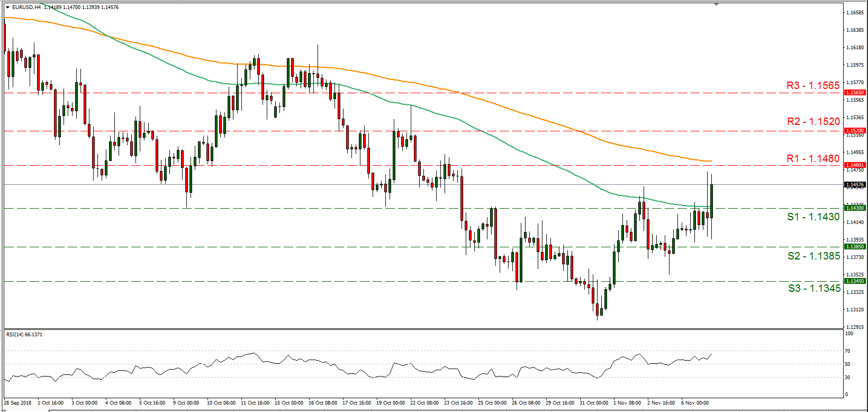Click the black current price tag 1.14576
This screenshot has height=412, width=868.
point(855,185)
